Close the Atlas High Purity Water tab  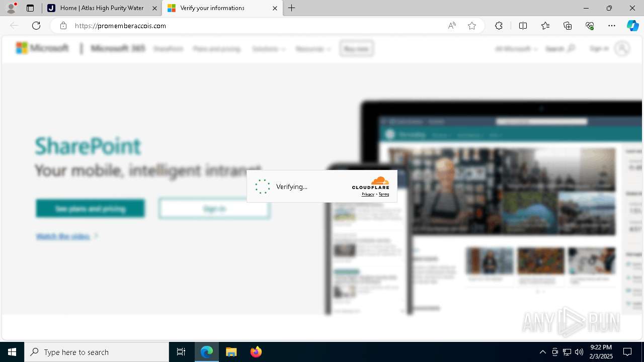click(x=154, y=8)
